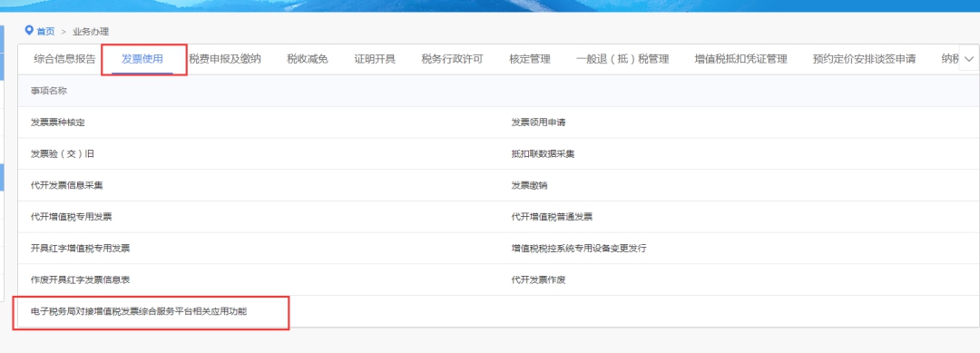Open 代开发票信息采集 item
This screenshot has height=353, width=980.
(x=67, y=185)
